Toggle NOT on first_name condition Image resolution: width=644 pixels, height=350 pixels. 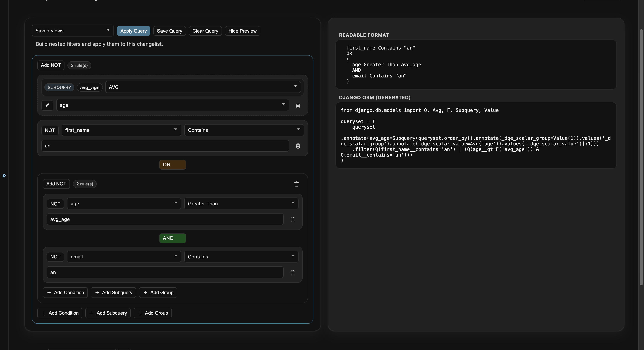(x=50, y=130)
